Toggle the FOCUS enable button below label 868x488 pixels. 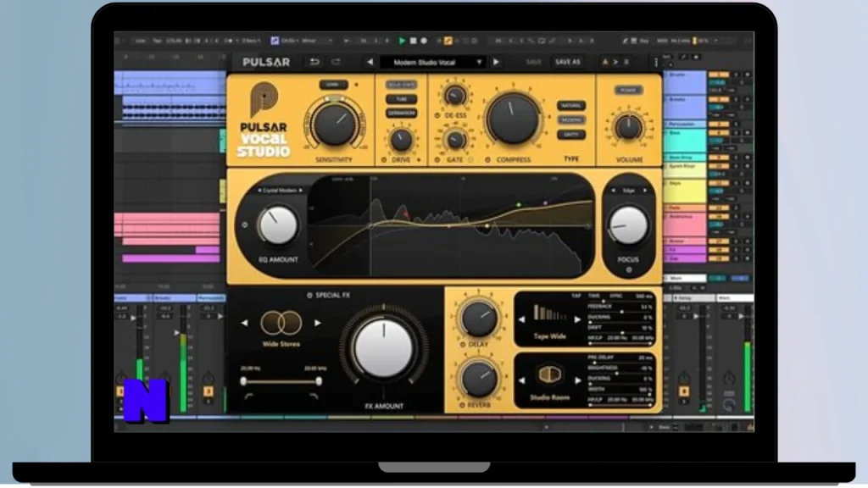tap(629, 270)
